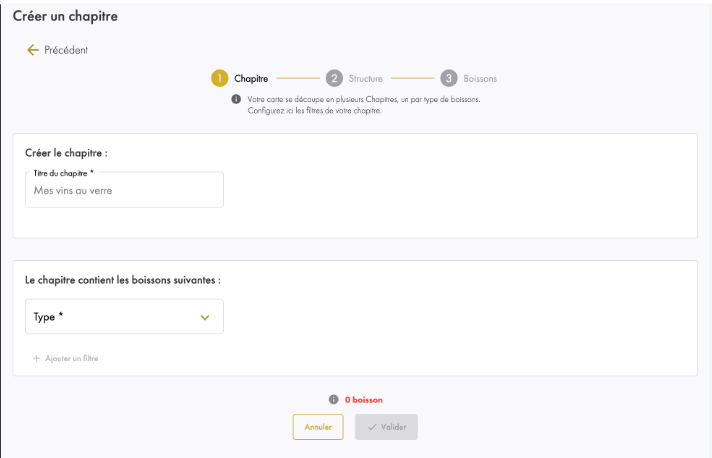The image size is (712, 458).
Task: Click Ajouter un filtre
Action: click(x=72, y=358)
